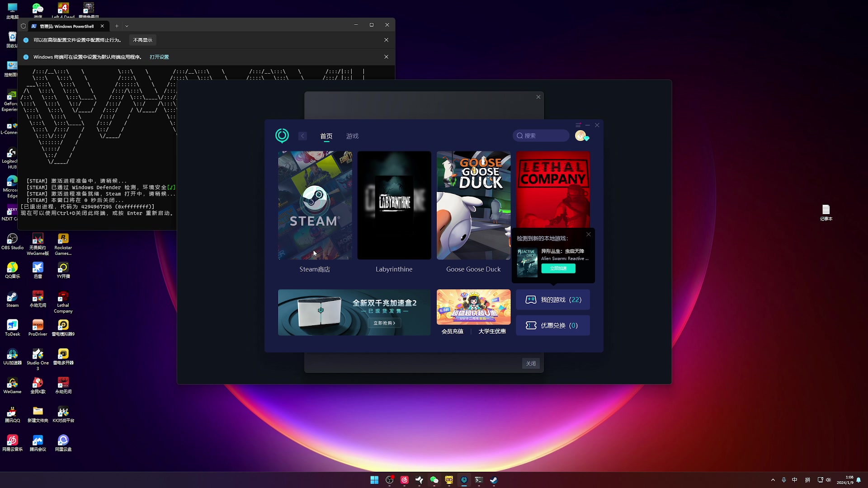Select the 迅雷 desktop icon
The width and height of the screenshot is (868, 488).
[x=38, y=270]
